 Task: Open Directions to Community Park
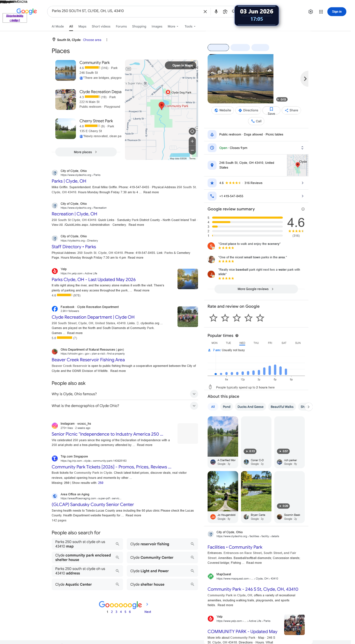click(x=248, y=110)
